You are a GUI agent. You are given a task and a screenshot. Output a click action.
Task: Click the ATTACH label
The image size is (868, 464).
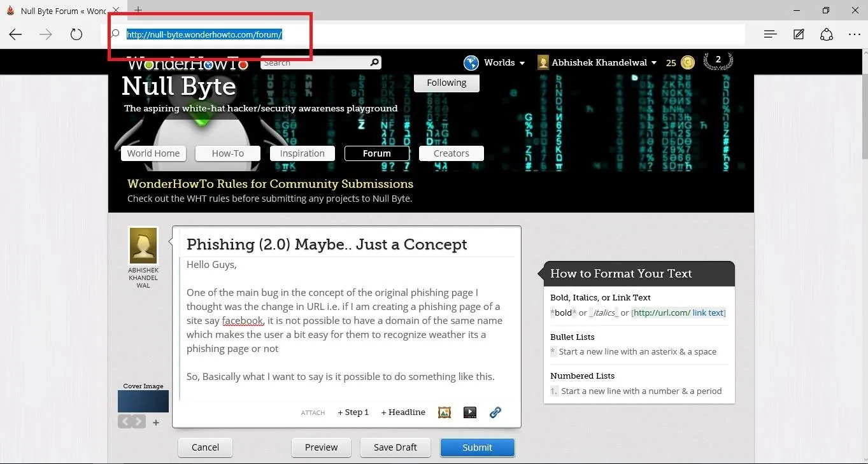313,413
